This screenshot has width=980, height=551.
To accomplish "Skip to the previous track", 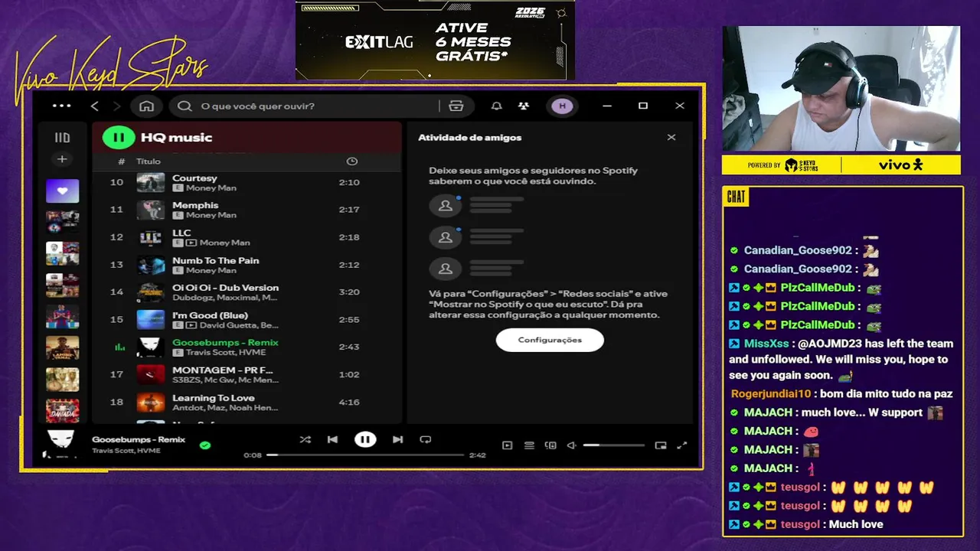I will pos(332,439).
